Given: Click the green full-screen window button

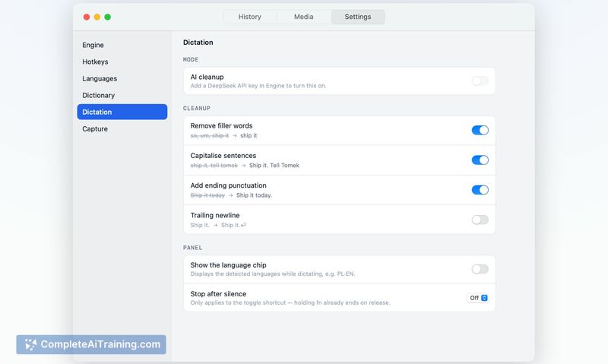Looking at the screenshot, I should point(108,17).
